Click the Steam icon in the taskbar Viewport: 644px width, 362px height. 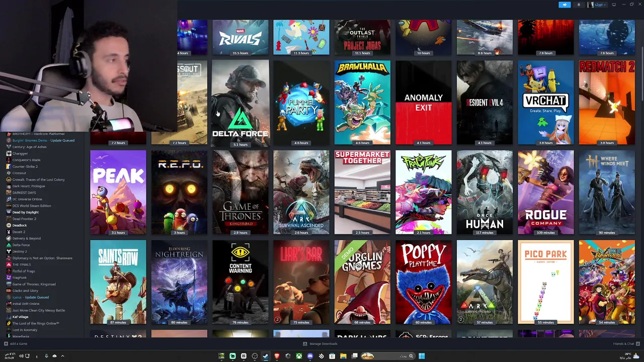pos(266,356)
